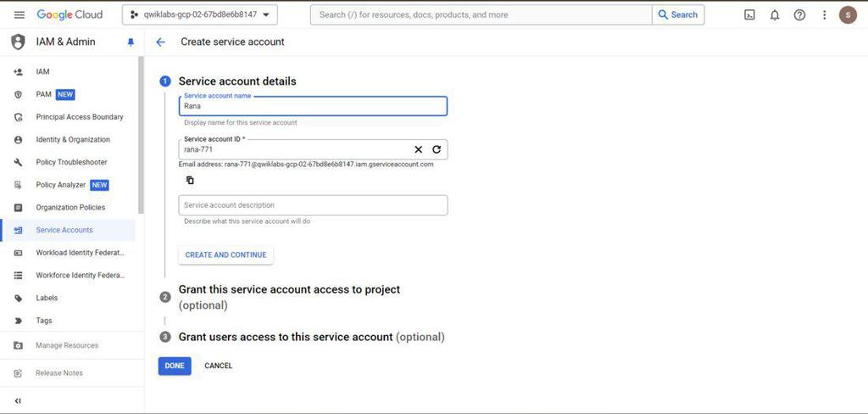This screenshot has height=414, width=868.
Task: Expand Grant users access step
Action: [x=285, y=337]
